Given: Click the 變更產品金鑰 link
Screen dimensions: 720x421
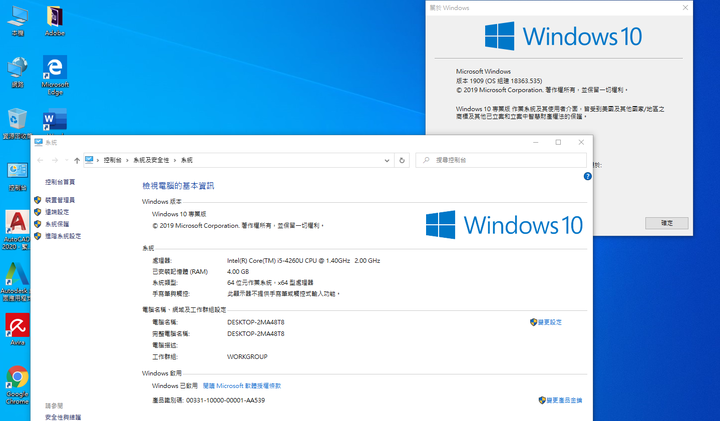Looking at the screenshot, I should [x=564, y=400].
